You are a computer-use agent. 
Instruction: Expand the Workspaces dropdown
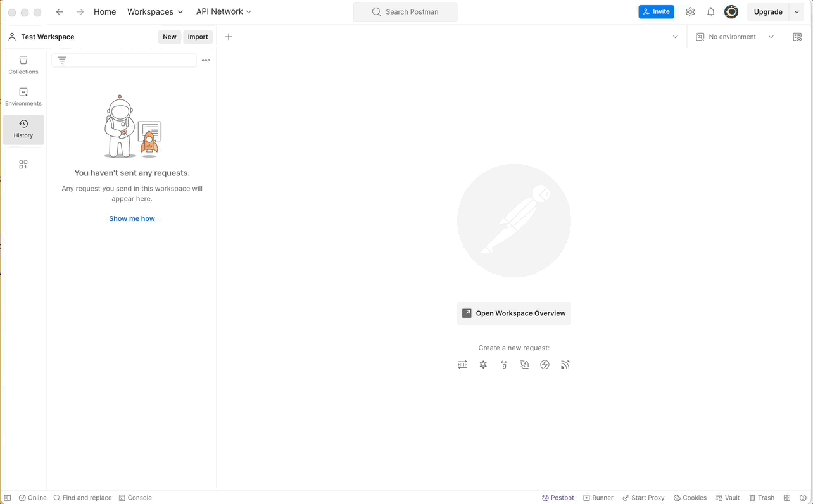[155, 12]
